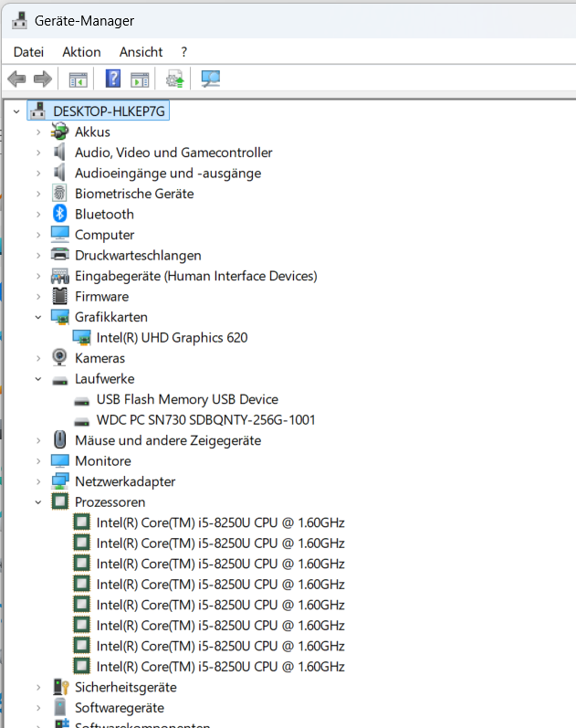This screenshot has height=728, width=576.
Task: Open the Ansicht menu
Action: coord(141,51)
